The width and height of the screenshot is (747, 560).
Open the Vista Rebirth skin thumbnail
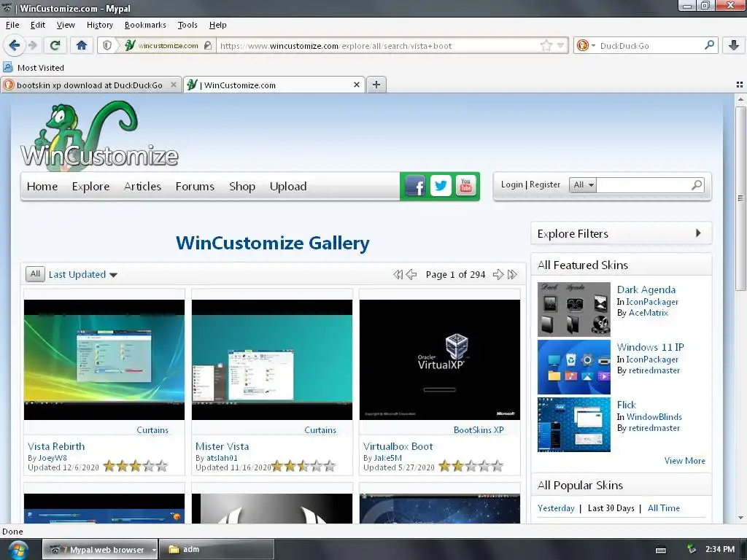(x=104, y=359)
